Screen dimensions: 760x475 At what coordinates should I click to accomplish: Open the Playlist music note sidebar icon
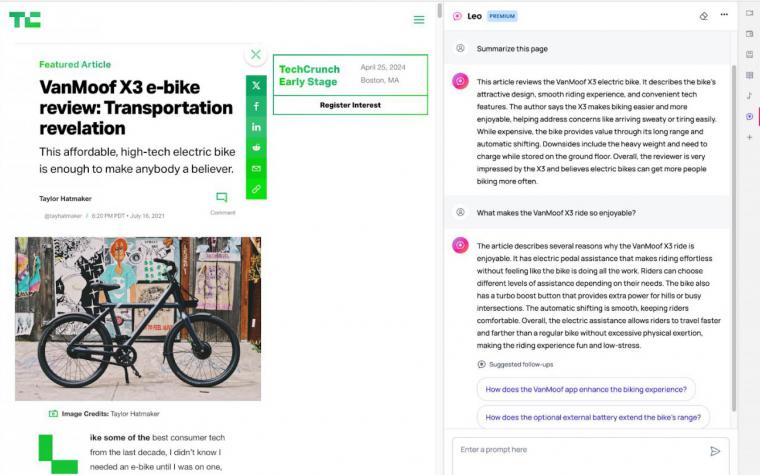pyautogui.click(x=749, y=95)
